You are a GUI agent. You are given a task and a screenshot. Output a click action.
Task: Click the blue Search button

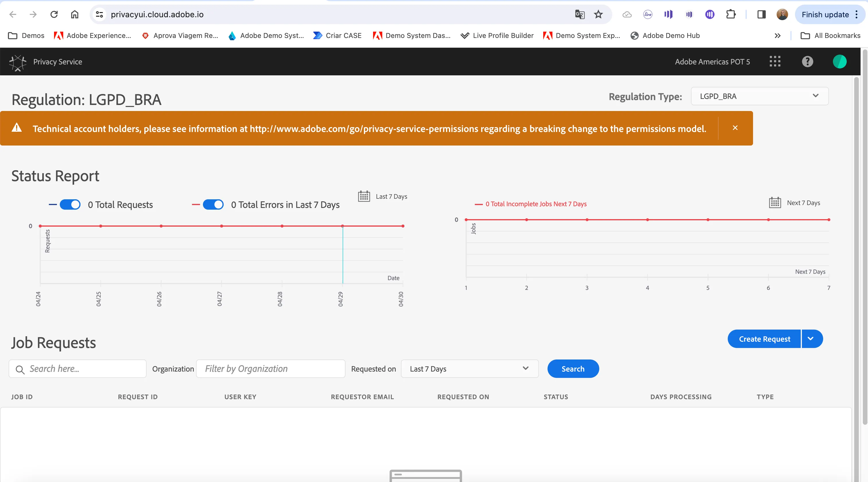[x=573, y=369]
